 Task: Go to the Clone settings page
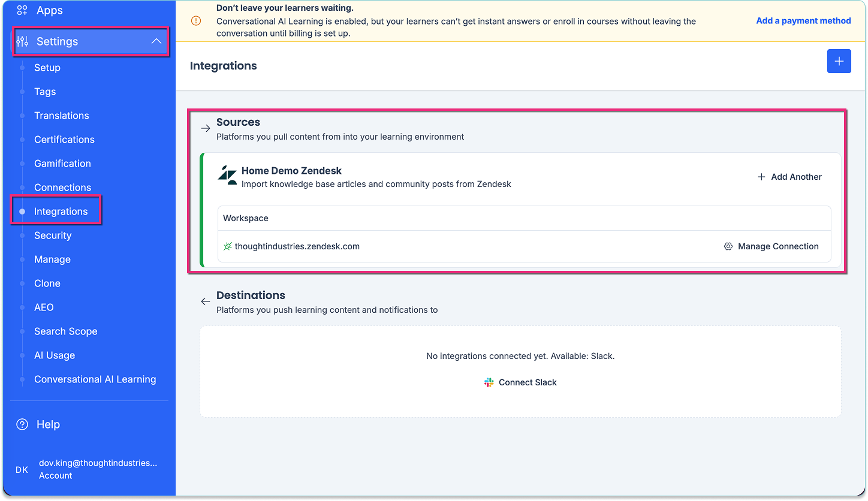47,283
